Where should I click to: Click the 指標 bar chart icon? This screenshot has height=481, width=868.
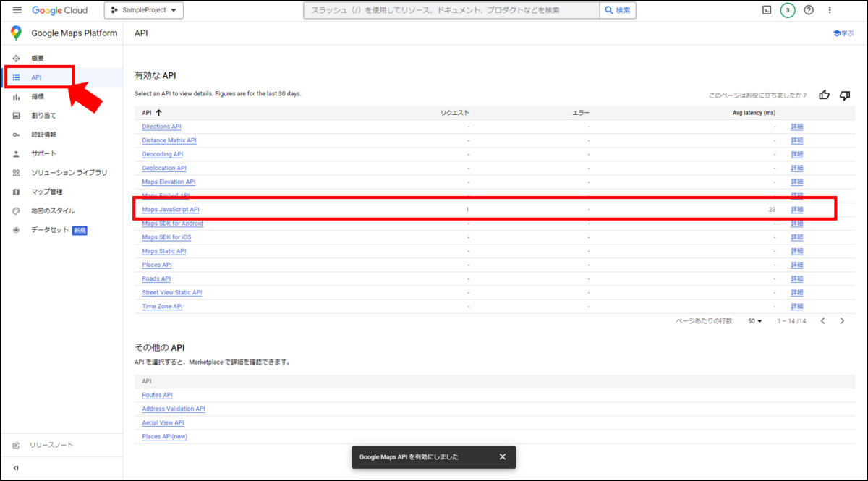[x=16, y=96]
